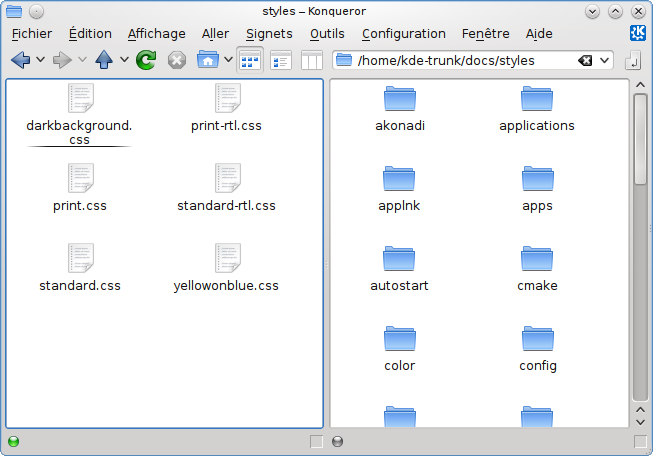Open the Signets menu

269,34
